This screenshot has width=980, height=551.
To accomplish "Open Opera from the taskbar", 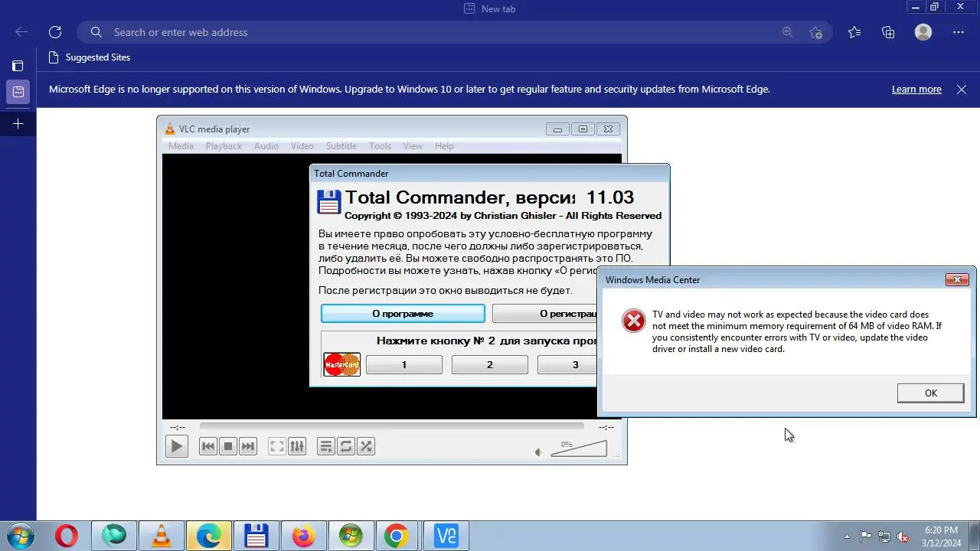I will pos(67,536).
